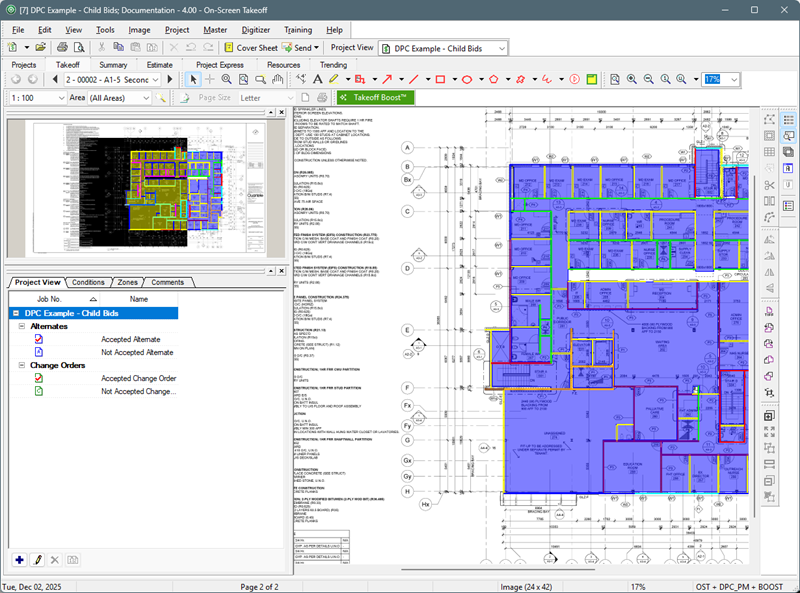Open the Rectangle tool dropdown arrow

454,79
